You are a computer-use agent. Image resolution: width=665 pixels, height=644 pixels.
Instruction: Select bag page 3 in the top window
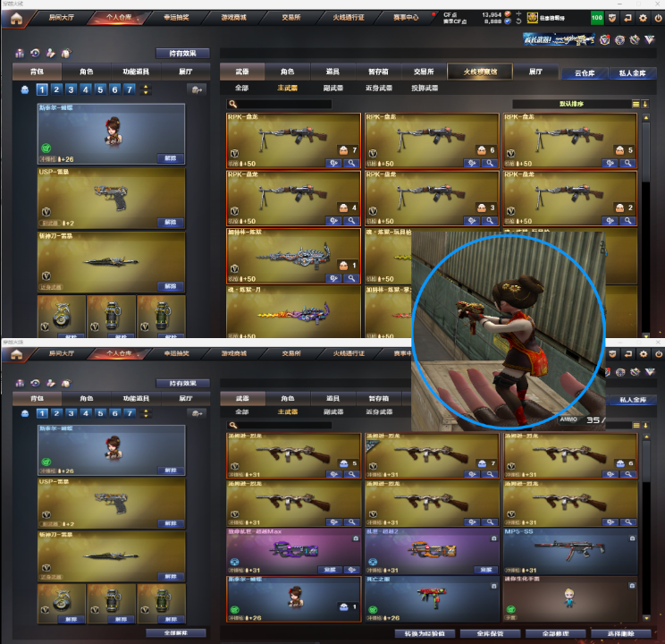[71, 89]
